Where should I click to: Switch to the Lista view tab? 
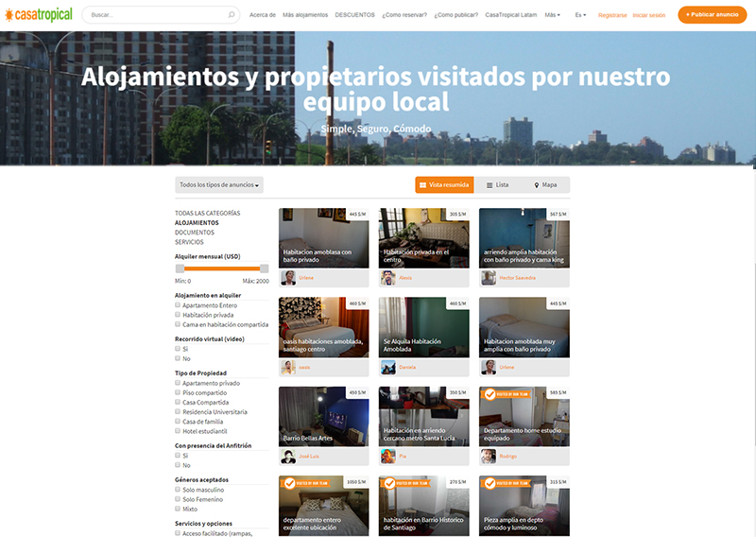pos(497,185)
